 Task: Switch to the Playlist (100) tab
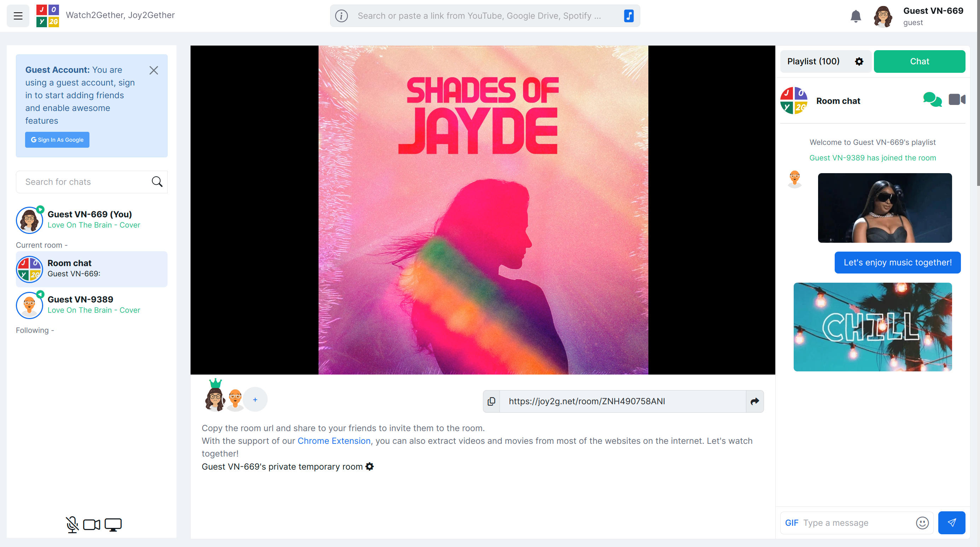click(813, 61)
